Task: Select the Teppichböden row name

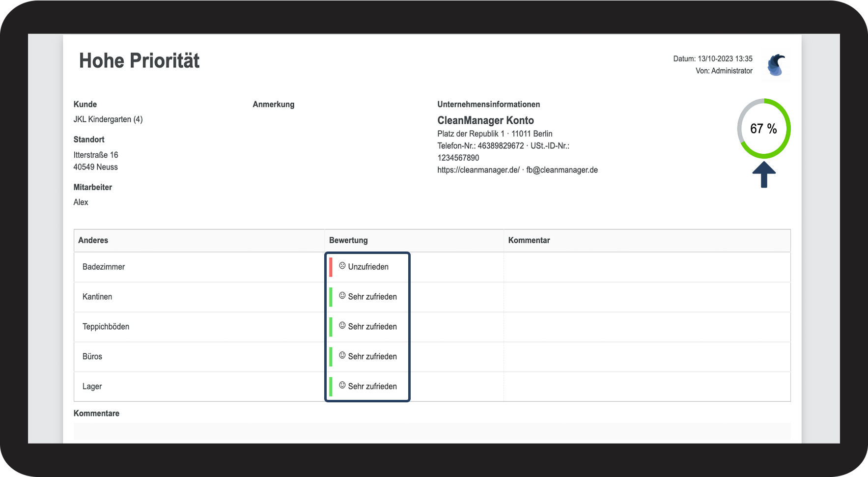Action: pos(106,327)
